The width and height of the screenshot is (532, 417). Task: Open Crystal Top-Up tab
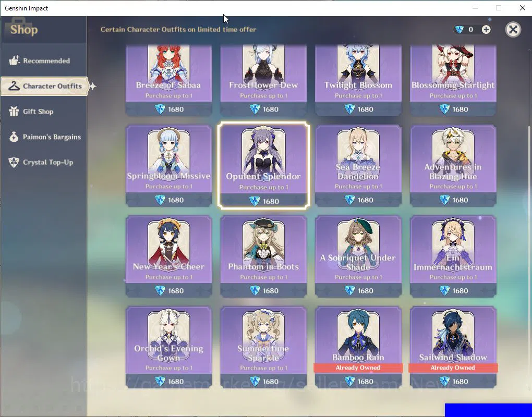click(43, 163)
